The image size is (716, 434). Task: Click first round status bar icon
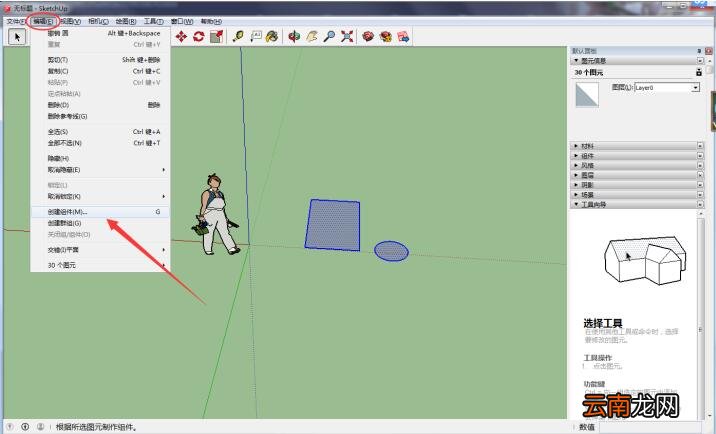coord(10,427)
